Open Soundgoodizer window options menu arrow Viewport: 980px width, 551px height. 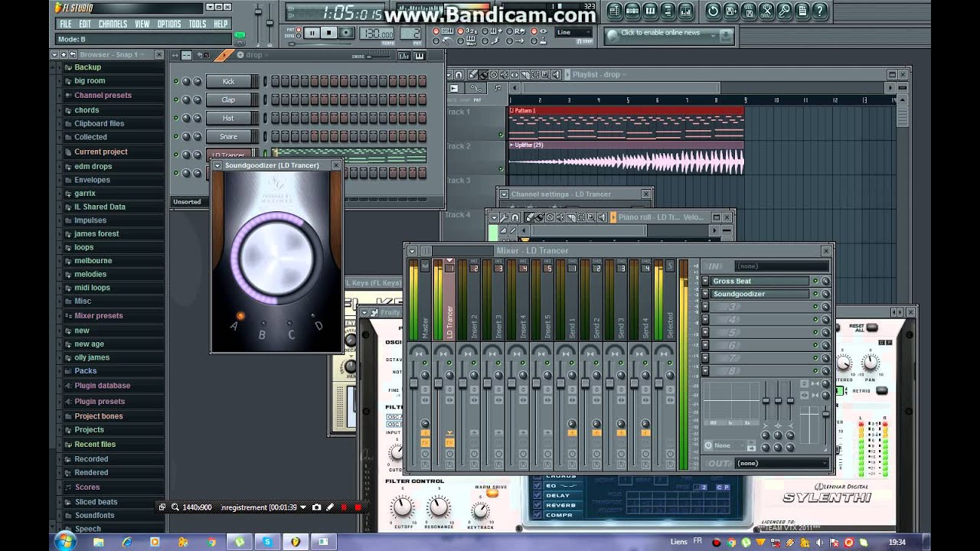coord(217,165)
